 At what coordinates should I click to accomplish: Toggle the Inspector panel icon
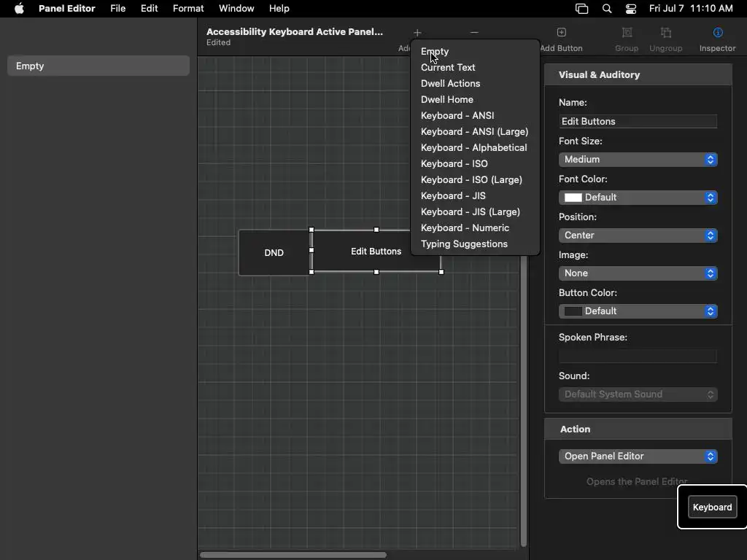(x=718, y=32)
